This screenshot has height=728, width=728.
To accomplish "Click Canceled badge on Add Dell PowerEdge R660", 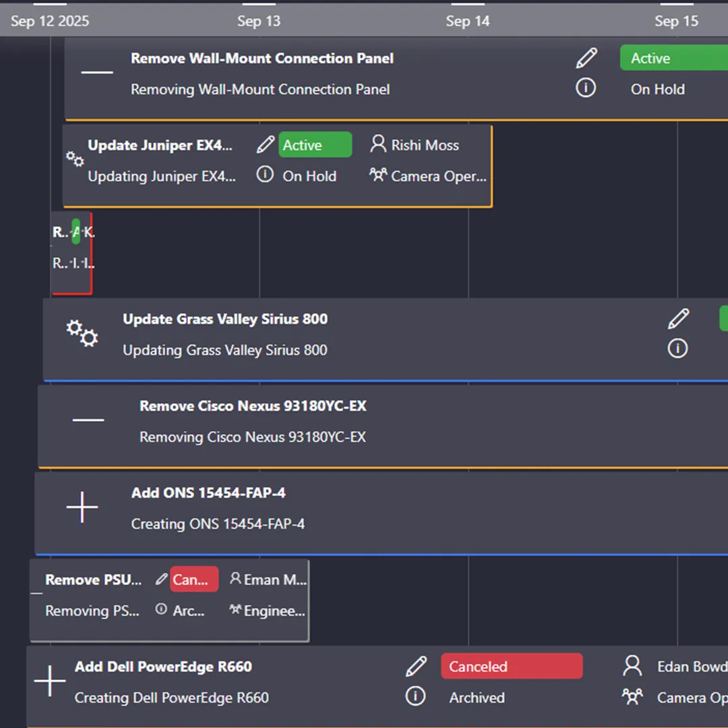I will point(512,666).
